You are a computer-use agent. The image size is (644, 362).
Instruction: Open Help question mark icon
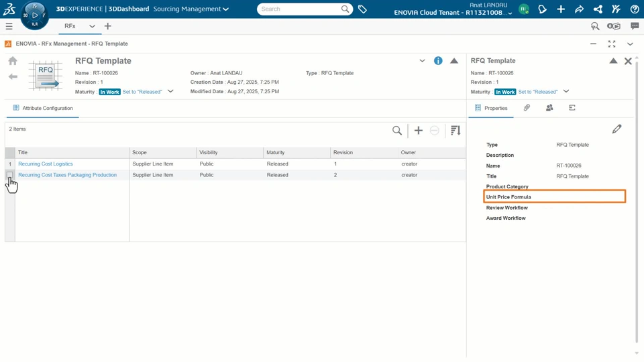coord(635,9)
